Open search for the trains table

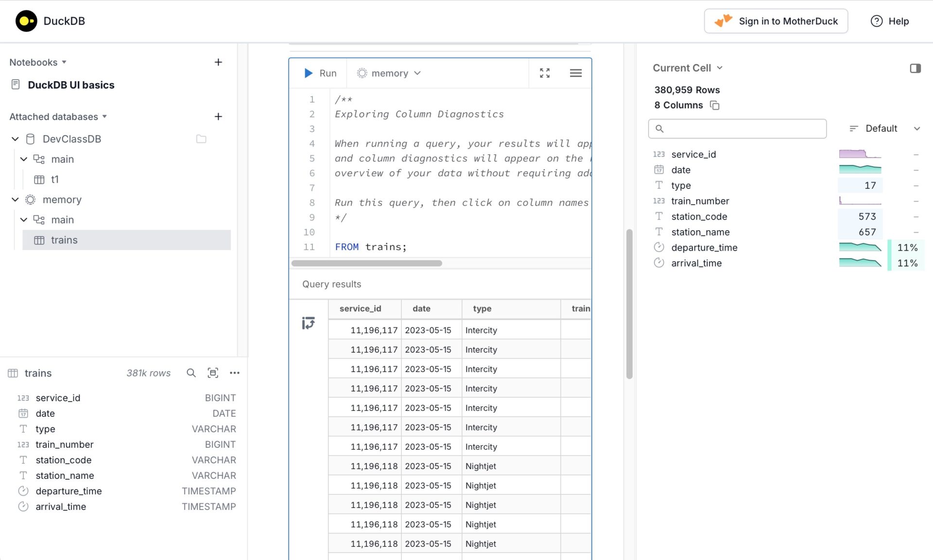tap(191, 373)
